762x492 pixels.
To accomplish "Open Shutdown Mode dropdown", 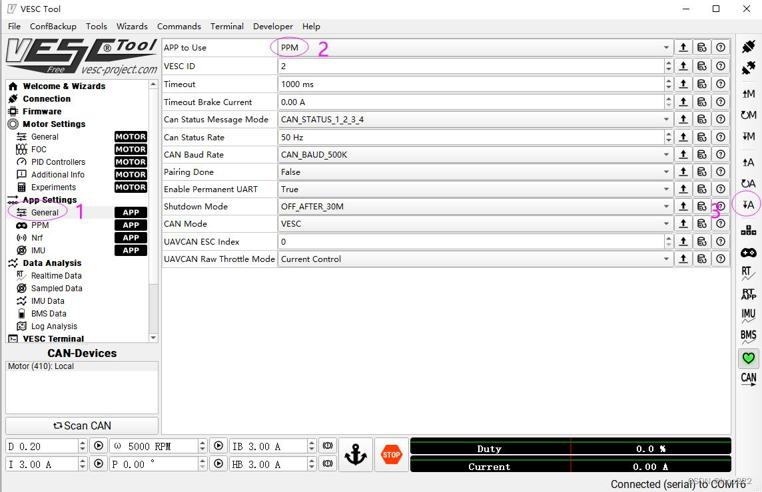I will pyautogui.click(x=476, y=206).
